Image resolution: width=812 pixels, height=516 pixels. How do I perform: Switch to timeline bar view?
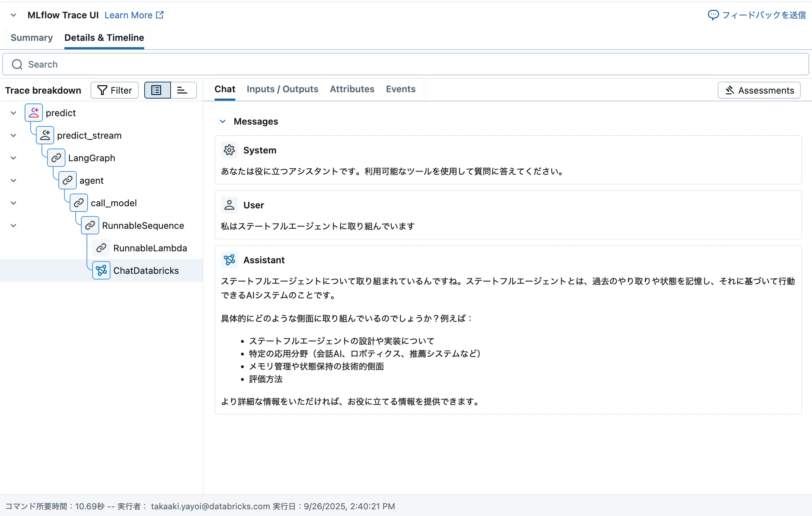[184, 90]
